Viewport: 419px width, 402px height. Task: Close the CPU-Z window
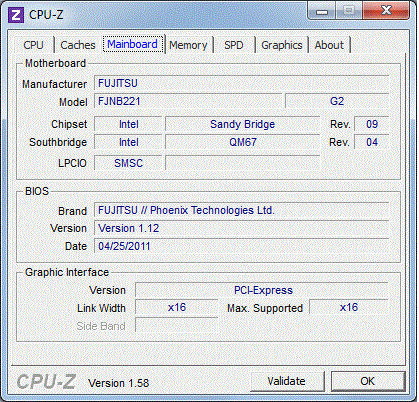386,11
